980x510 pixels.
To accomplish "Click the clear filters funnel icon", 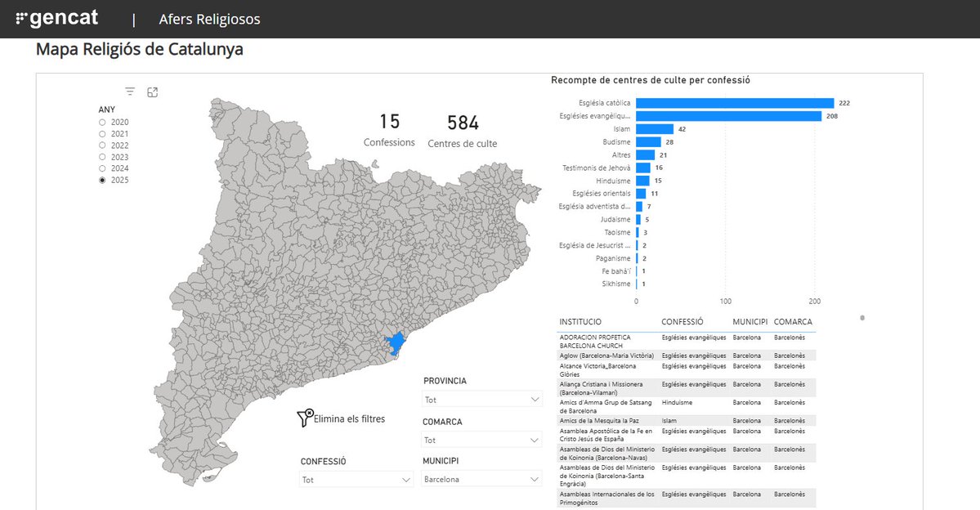I will pyautogui.click(x=304, y=418).
